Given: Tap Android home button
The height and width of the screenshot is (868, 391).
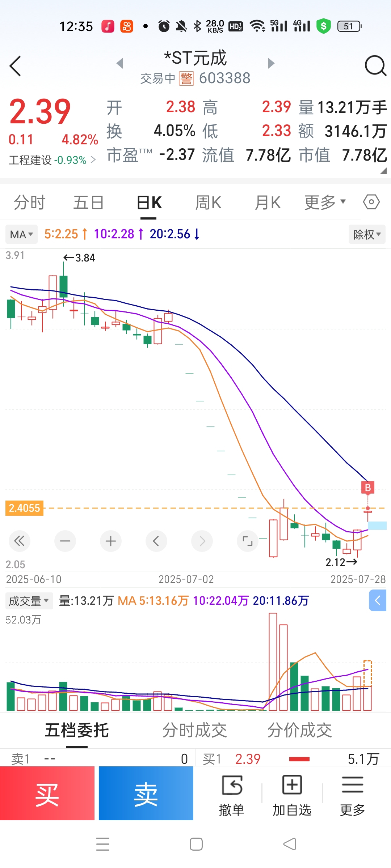Looking at the screenshot, I should point(196,844).
